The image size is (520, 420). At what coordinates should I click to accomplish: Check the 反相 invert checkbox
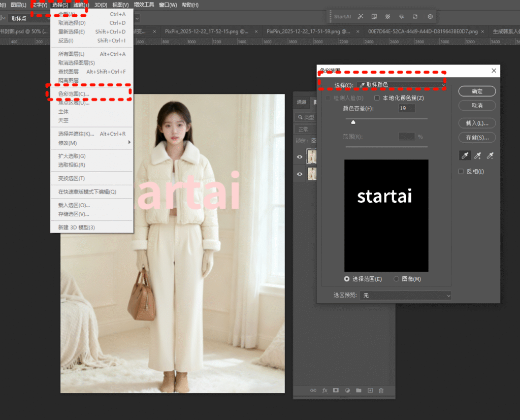[x=461, y=172]
